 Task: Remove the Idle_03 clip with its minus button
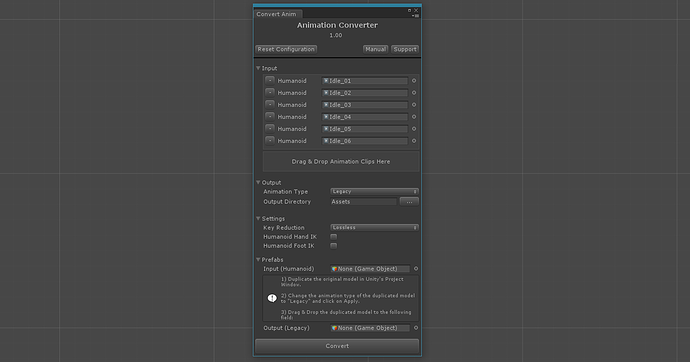(x=270, y=105)
